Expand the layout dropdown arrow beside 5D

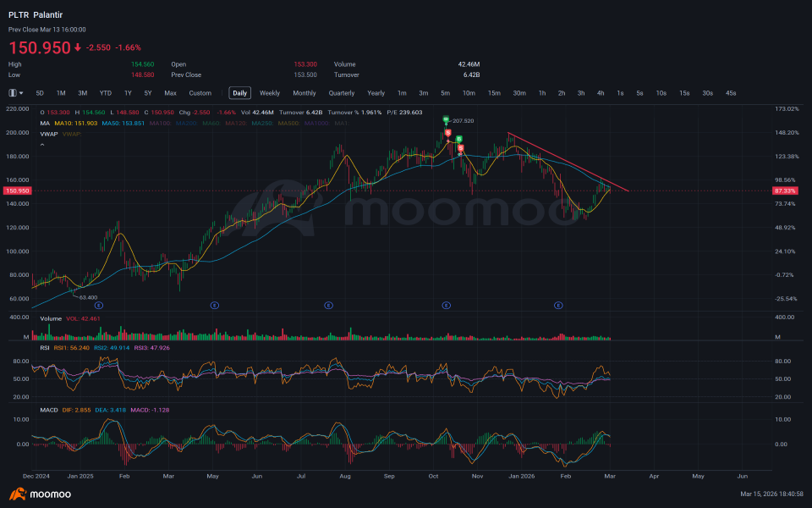21,93
